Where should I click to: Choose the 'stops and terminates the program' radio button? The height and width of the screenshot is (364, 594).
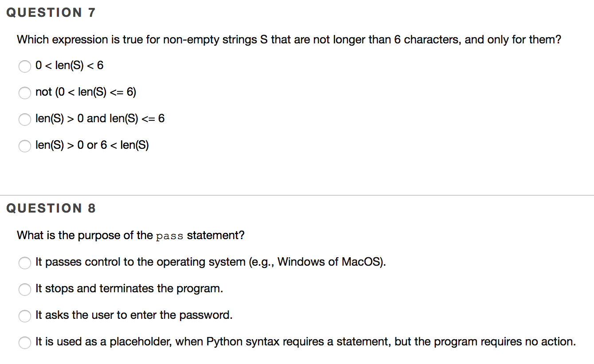[x=25, y=290]
